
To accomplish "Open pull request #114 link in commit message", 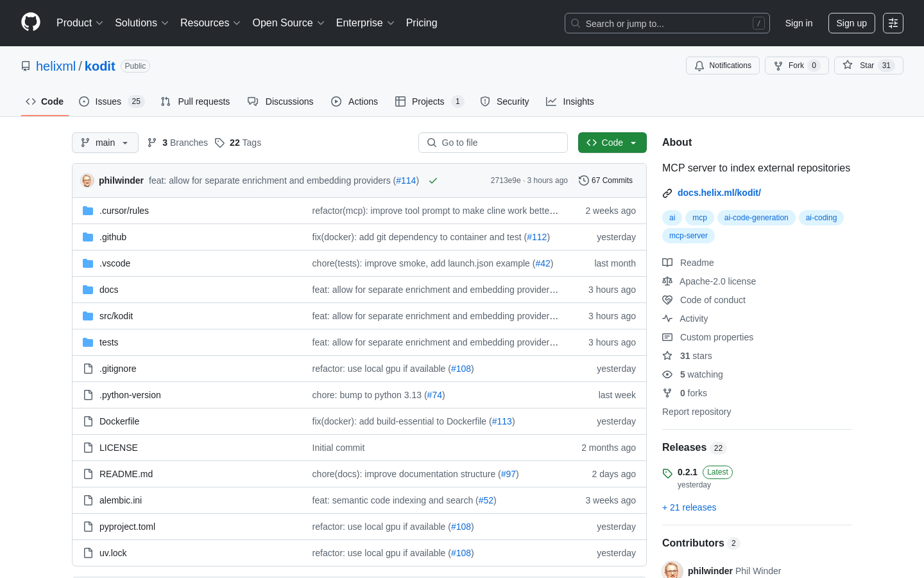I will pos(406,180).
